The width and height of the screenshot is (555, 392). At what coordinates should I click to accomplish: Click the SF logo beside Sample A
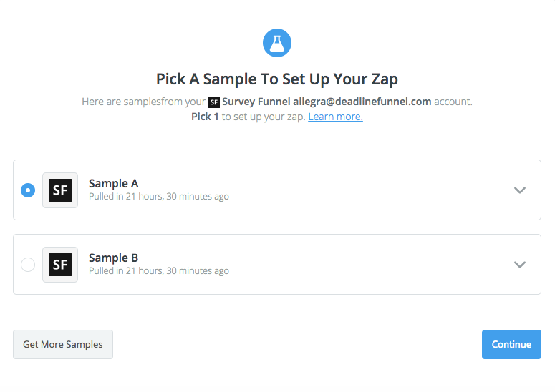tap(60, 190)
